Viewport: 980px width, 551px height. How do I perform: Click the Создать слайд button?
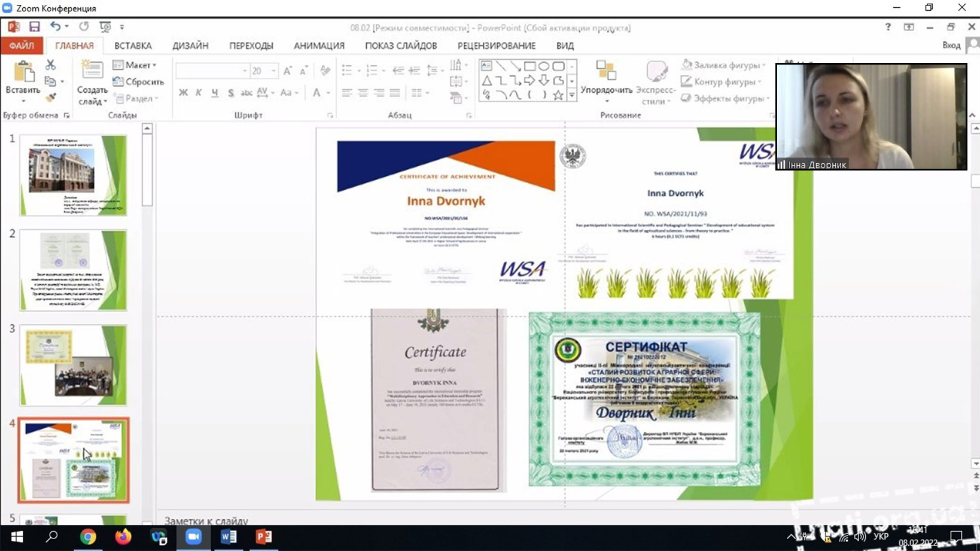[92, 83]
